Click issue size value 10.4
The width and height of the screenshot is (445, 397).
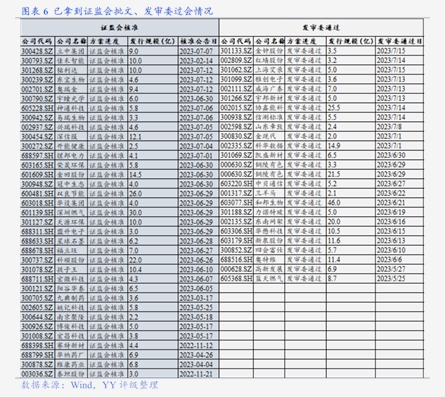[135, 270]
